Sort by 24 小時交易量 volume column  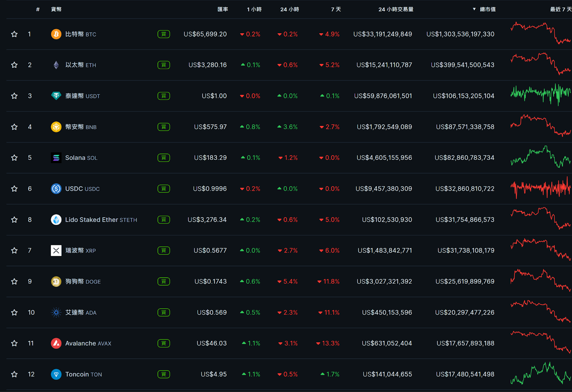click(396, 9)
